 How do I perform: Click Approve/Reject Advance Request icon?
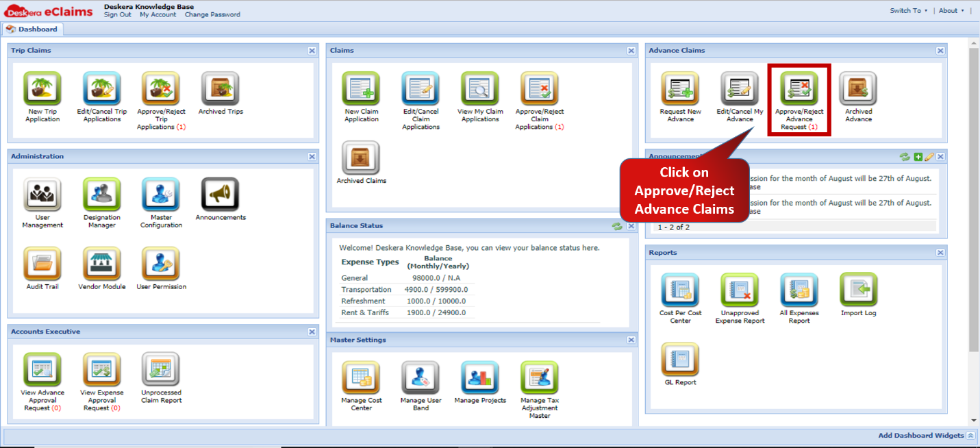(799, 89)
